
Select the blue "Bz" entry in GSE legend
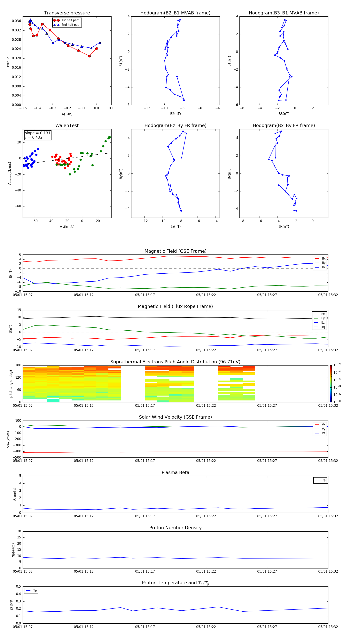pyautogui.click(x=320, y=267)
